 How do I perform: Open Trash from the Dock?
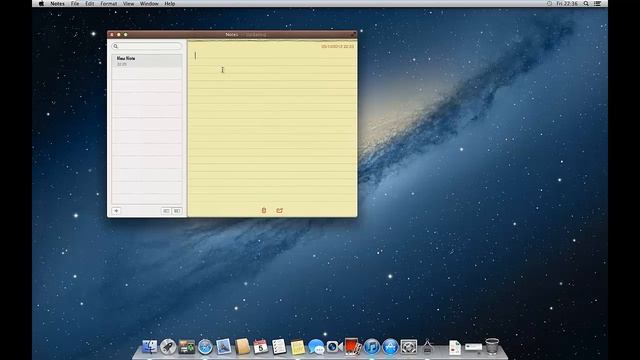tap(492, 347)
